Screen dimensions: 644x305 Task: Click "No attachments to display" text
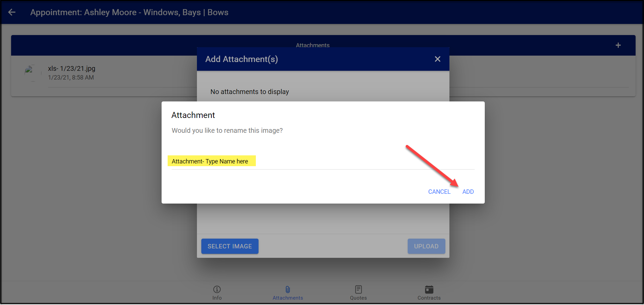[x=250, y=92]
